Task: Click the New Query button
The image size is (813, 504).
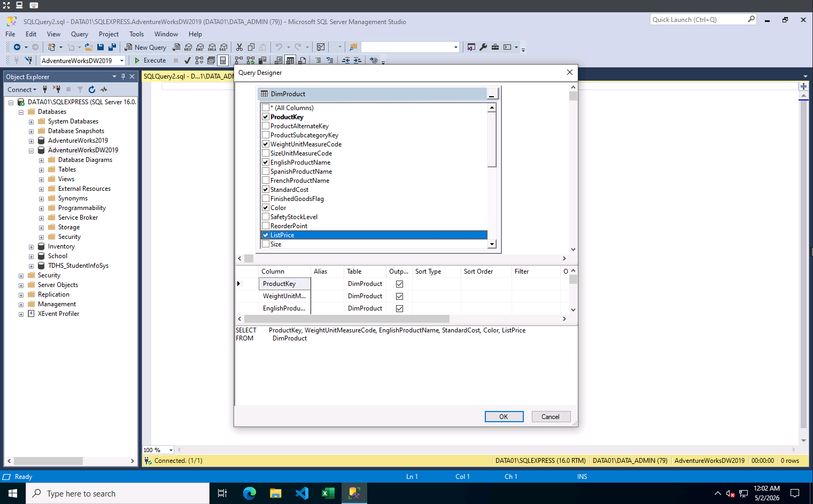Action: pyautogui.click(x=145, y=47)
